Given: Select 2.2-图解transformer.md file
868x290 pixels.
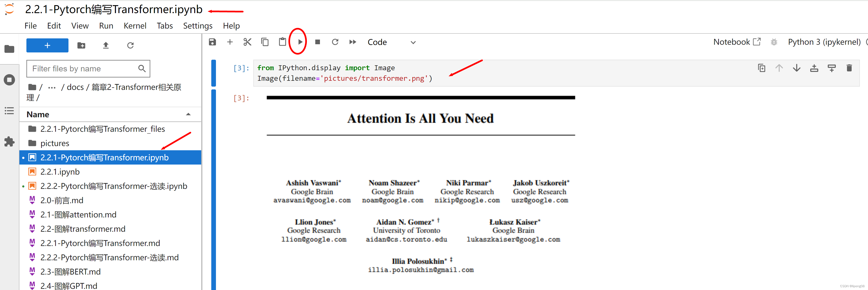Looking at the screenshot, I should coord(111,228).
